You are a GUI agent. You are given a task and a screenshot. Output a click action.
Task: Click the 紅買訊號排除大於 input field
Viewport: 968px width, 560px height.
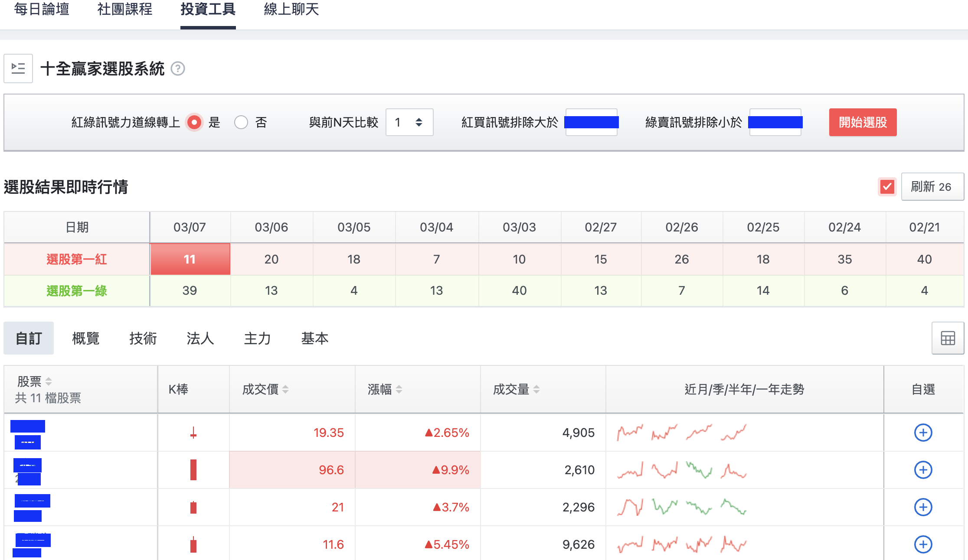[x=591, y=122]
